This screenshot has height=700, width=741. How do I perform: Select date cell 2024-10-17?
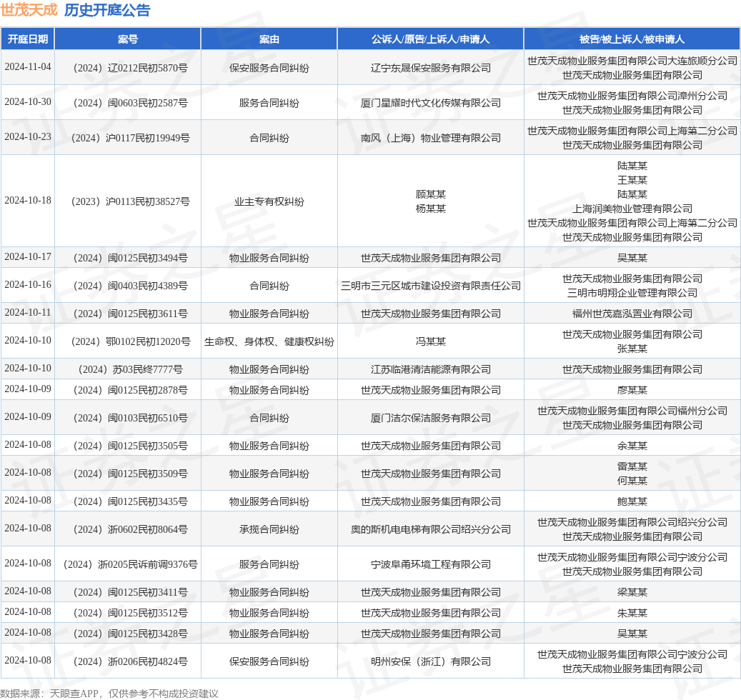[28, 256]
